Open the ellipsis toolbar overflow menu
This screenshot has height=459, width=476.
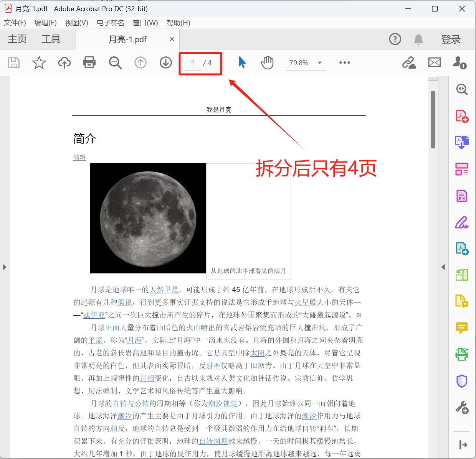tap(344, 63)
